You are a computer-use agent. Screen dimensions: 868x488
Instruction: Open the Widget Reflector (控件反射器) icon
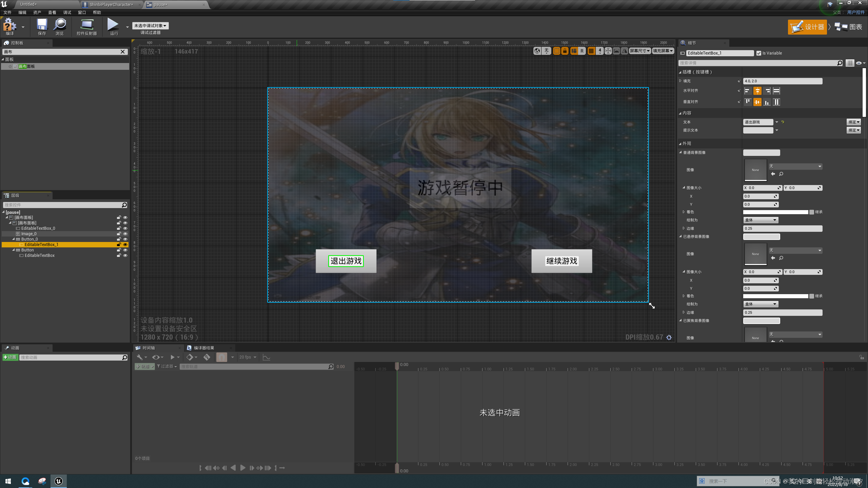coord(87,26)
